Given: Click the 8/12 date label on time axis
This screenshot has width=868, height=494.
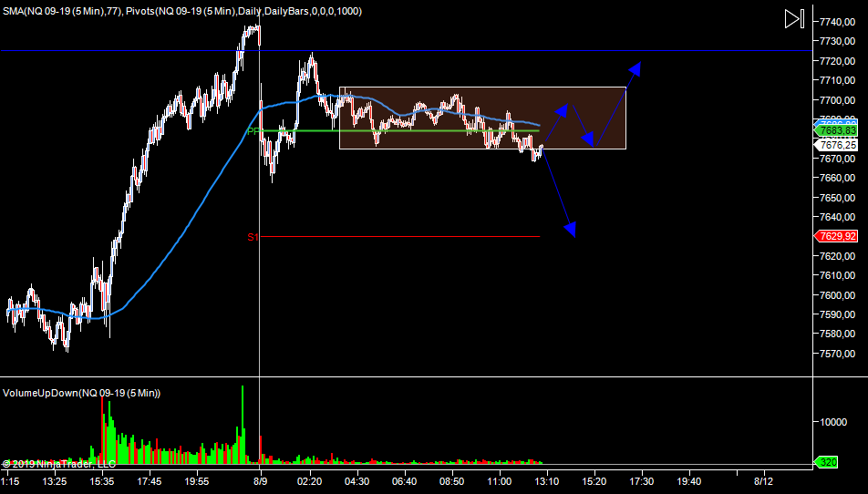Looking at the screenshot, I should tap(763, 480).
